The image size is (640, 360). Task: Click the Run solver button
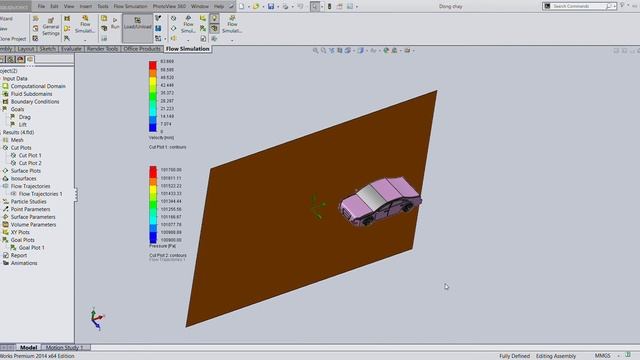[115, 23]
